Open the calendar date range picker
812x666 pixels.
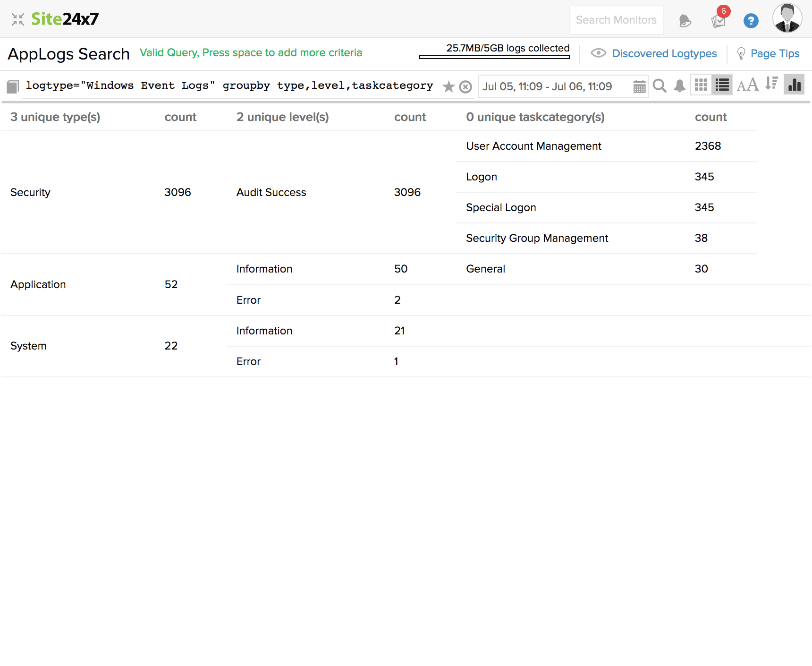pos(639,86)
